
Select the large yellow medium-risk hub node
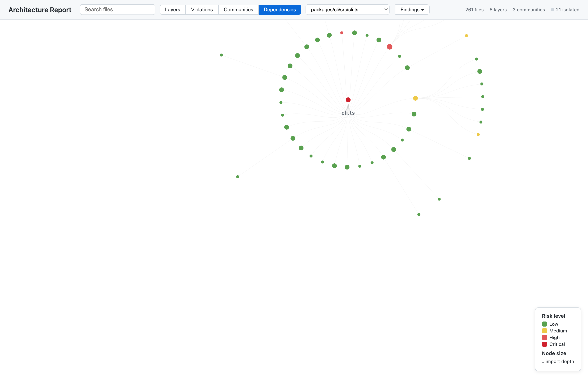pyautogui.click(x=415, y=98)
